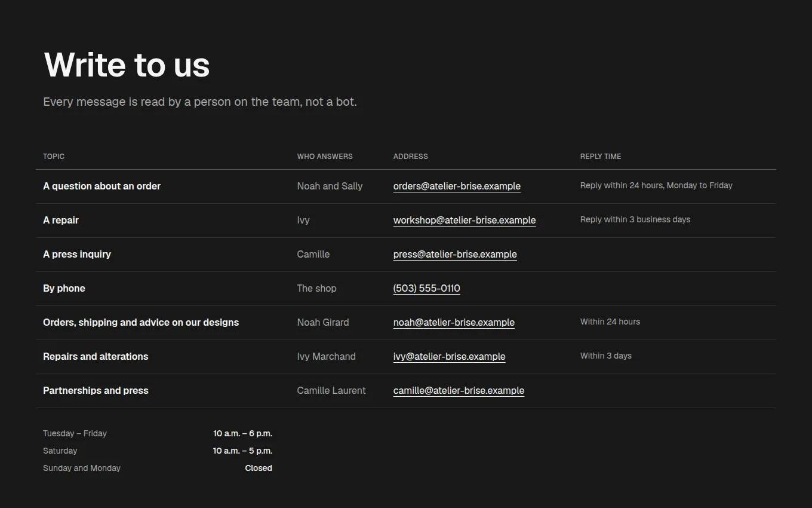This screenshot has width=812, height=508.
Task: Open the noah@atelier-brise.example email link
Action: (x=454, y=323)
